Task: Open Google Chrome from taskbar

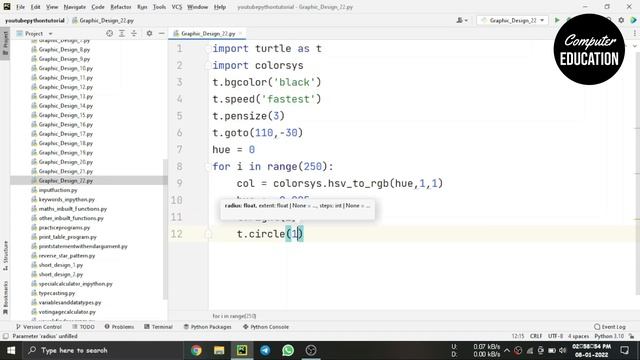Action: click(196, 350)
